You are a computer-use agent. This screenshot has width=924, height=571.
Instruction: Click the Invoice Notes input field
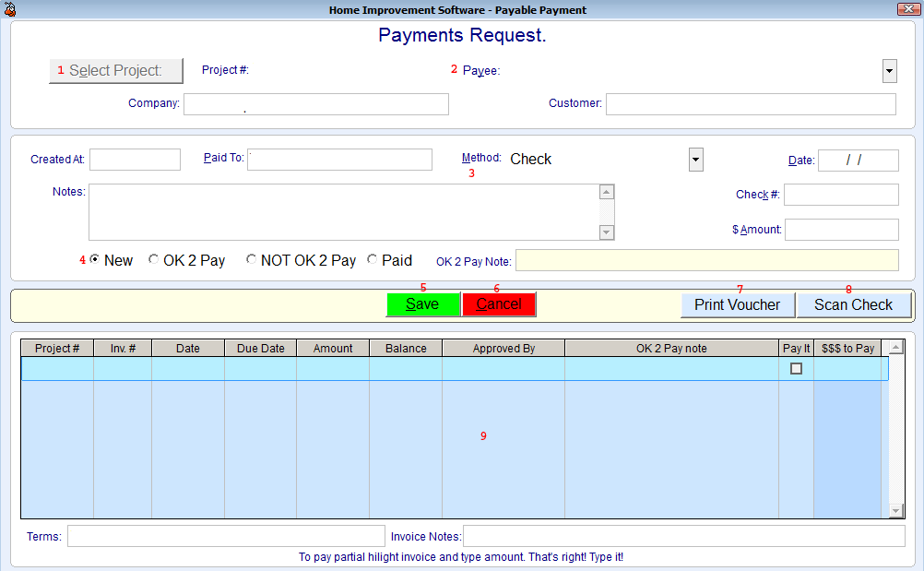tap(684, 536)
